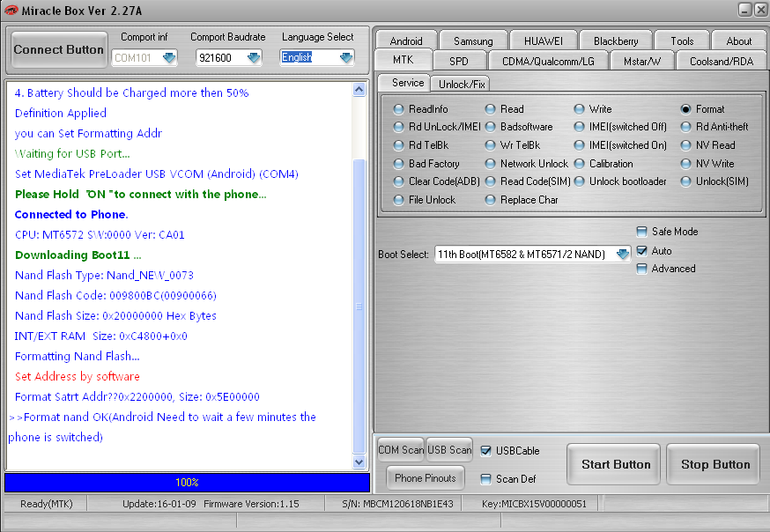Choose the Badsoftware option
770x532 pixels.
pyautogui.click(x=519, y=127)
